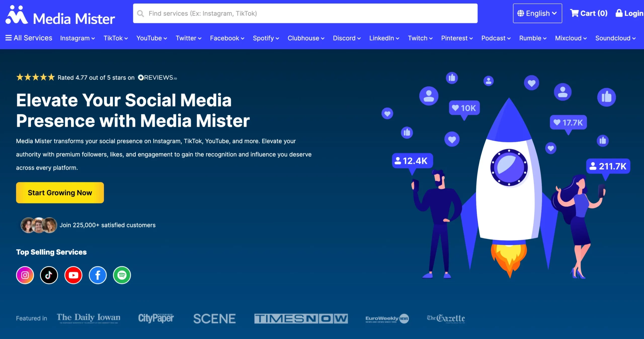This screenshot has width=644, height=339.
Task: Click 'Join 225,000+ satisfied customers' text
Action: click(107, 225)
